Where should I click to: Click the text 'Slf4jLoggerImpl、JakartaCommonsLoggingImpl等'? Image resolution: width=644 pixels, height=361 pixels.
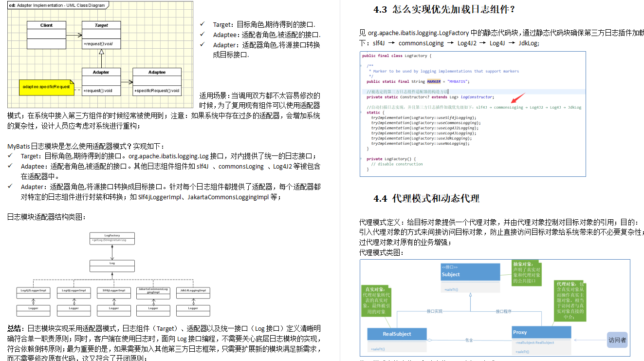[207, 197]
